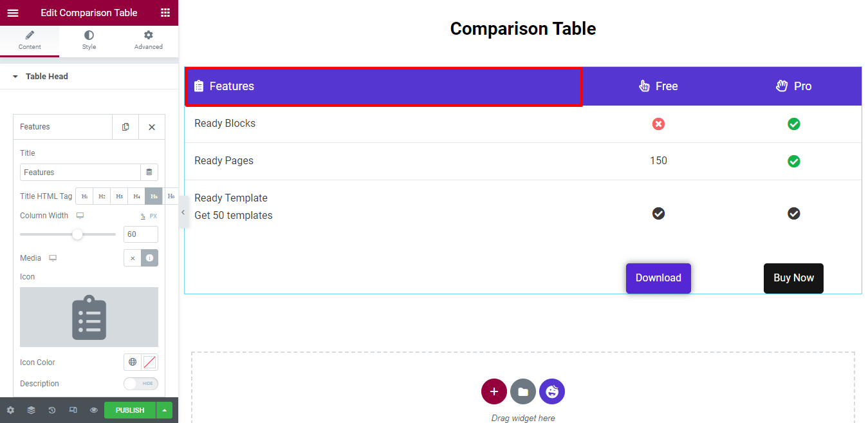The height and width of the screenshot is (423, 868).
Task: Select the H3 title HTML tag
Action: coord(119,196)
